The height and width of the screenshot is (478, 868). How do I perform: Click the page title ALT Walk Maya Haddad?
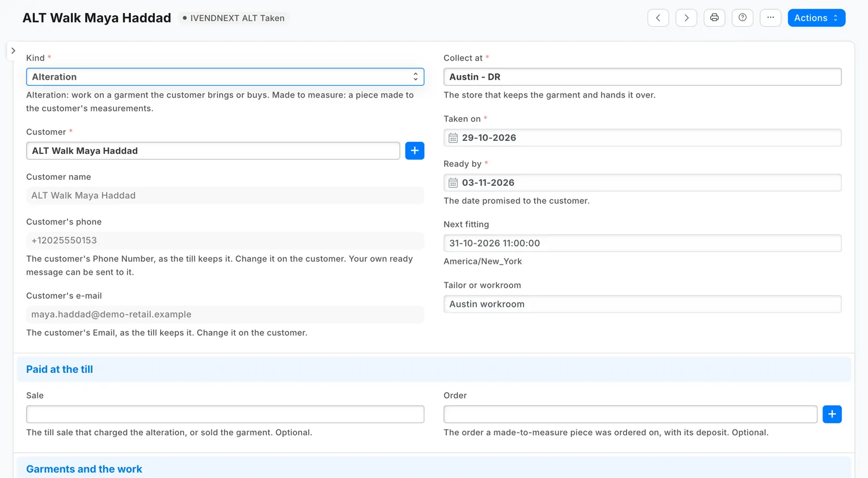pyautogui.click(x=97, y=18)
